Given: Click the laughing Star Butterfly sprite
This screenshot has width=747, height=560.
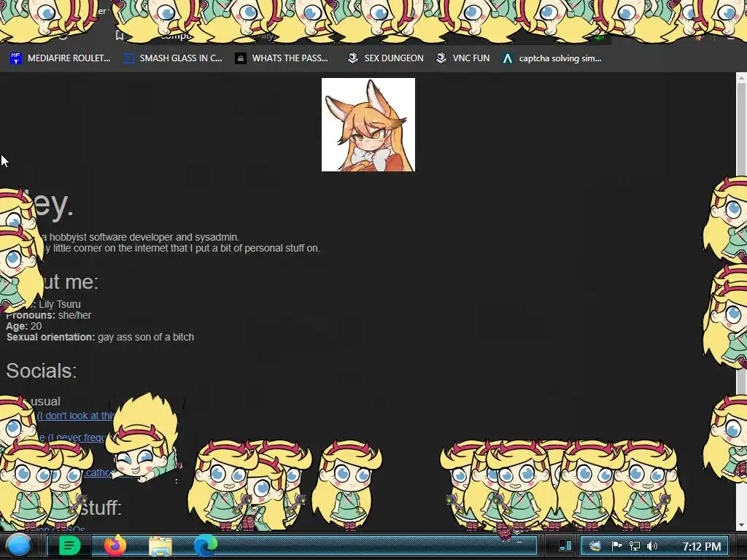Looking at the screenshot, I should [144, 438].
